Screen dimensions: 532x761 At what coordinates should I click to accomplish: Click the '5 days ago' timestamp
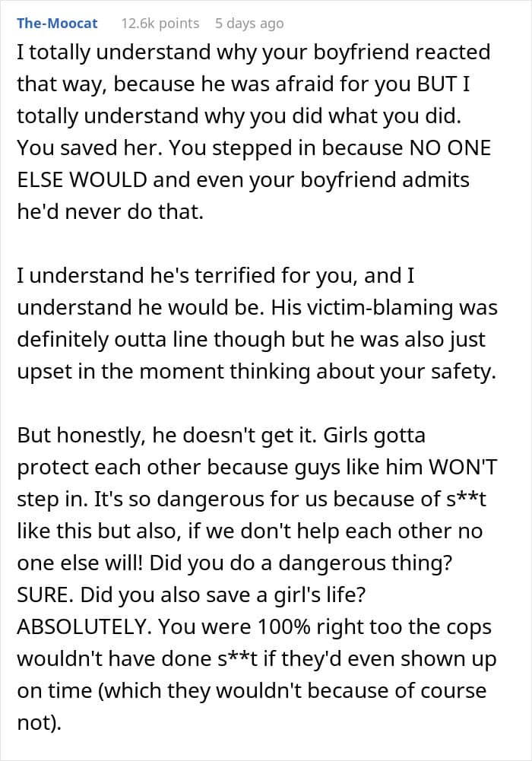[x=249, y=24]
